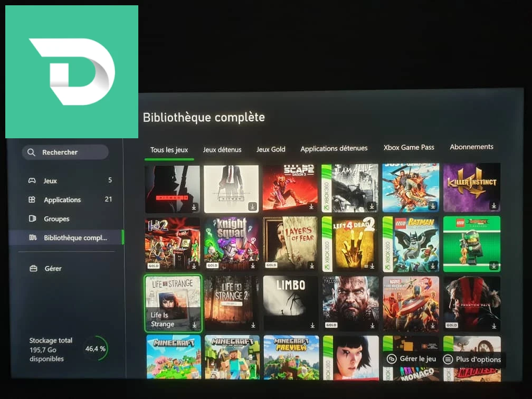Click the download icon on Just Cause 3 tile
The height and width of the screenshot is (399, 532).
433,206
